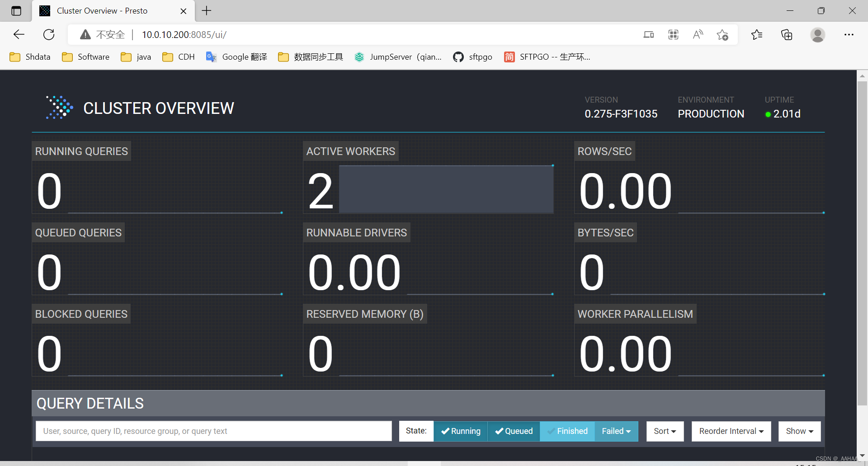Click the ROWS/SEC label
868x466 pixels.
click(x=604, y=151)
